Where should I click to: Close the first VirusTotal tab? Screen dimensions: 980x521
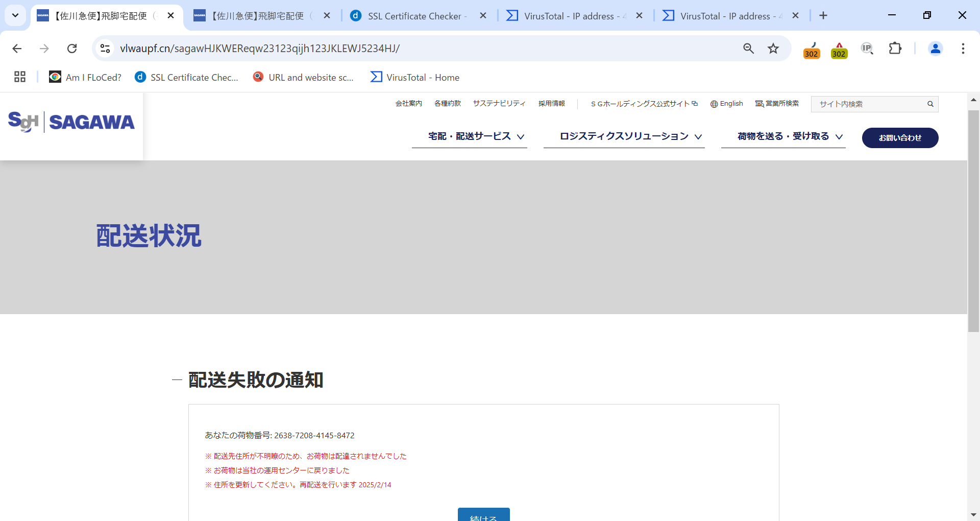pos(640,16)
